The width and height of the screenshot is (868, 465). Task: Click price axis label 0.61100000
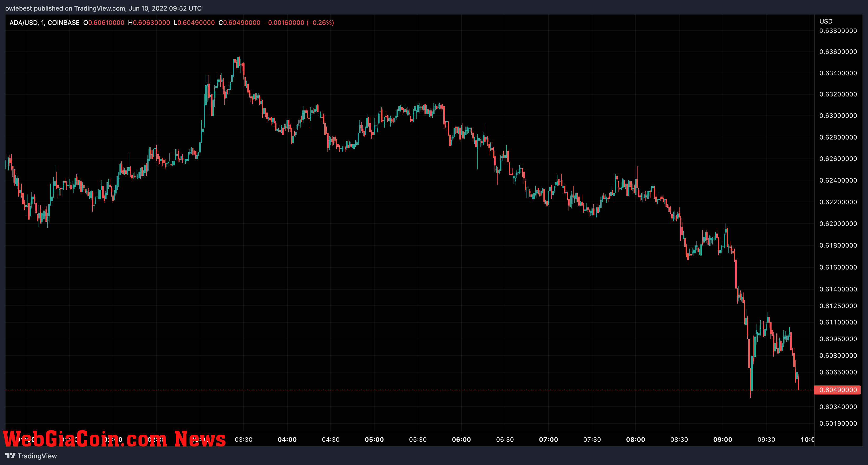838,322
